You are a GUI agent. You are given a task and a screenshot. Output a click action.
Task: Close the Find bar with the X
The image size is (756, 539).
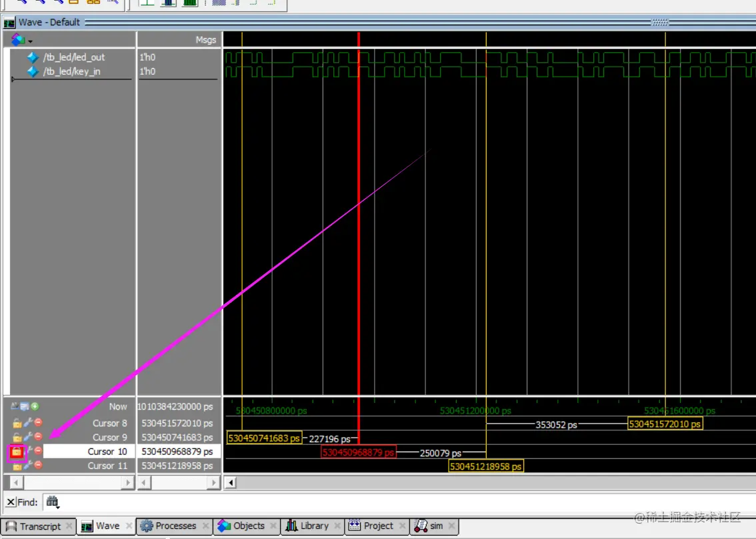(10, 502)
